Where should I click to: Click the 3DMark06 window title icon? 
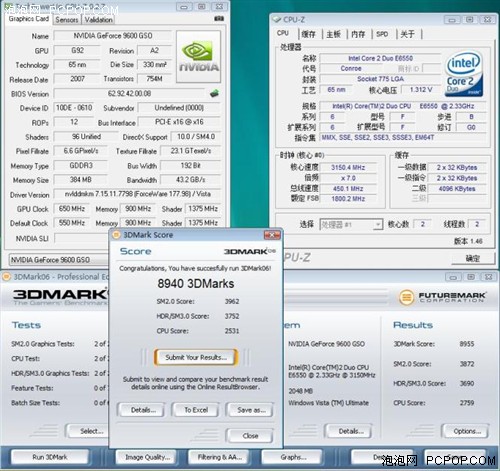(6, 277)
